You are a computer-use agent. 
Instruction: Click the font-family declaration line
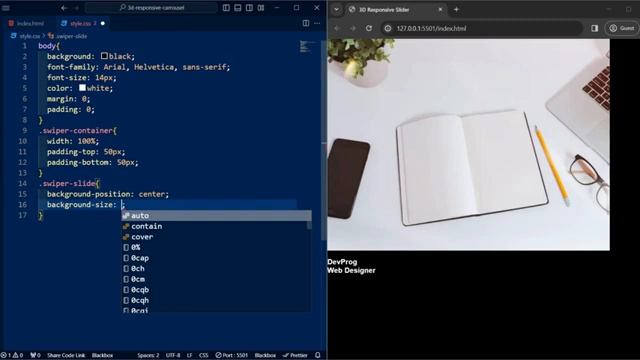pos(138,67)
